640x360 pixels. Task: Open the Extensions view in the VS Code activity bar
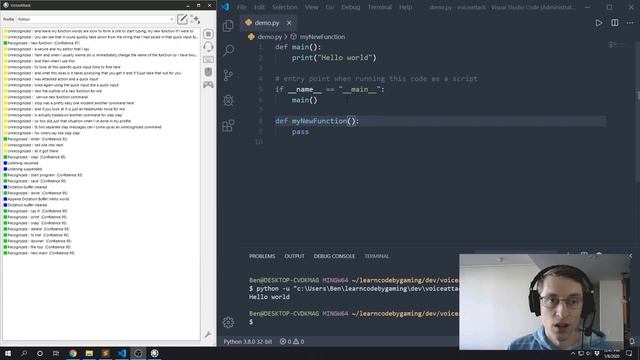(x=228, y=125)
